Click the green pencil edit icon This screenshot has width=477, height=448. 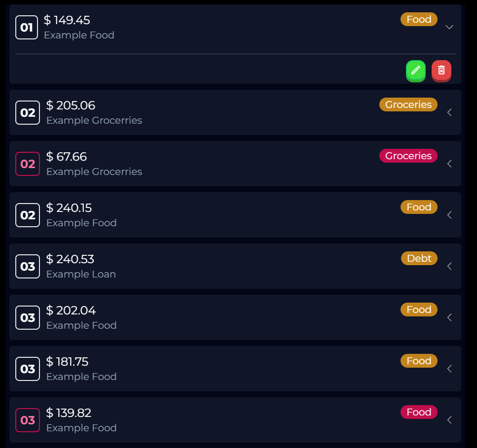(415, 70)
